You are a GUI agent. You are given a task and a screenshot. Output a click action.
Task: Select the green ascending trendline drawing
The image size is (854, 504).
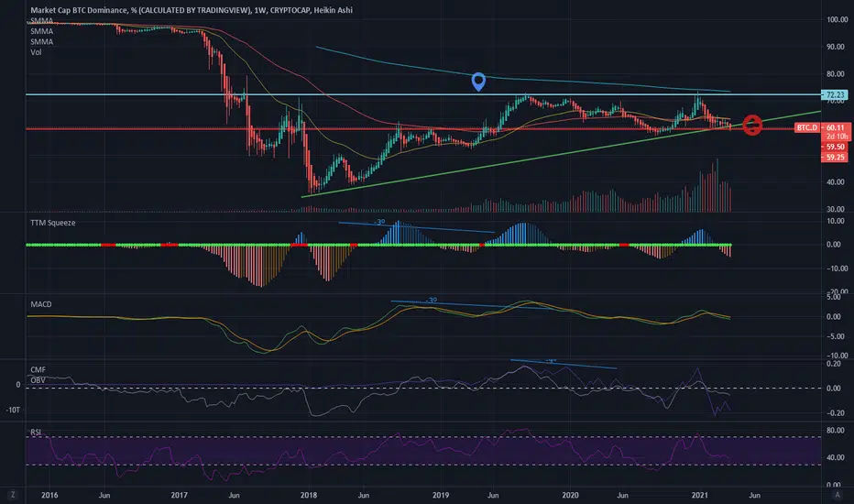tap(561, 154)
